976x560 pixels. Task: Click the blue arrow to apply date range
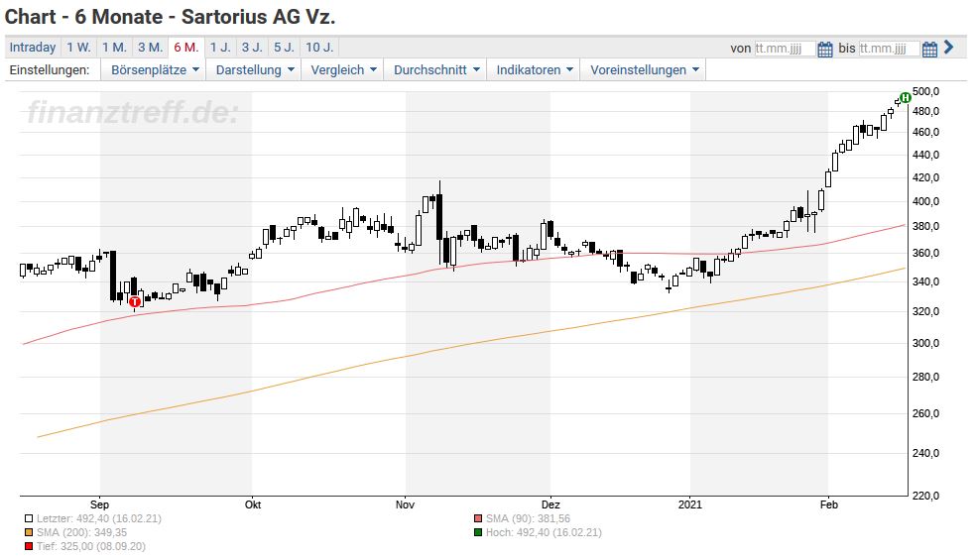point(948,47)
